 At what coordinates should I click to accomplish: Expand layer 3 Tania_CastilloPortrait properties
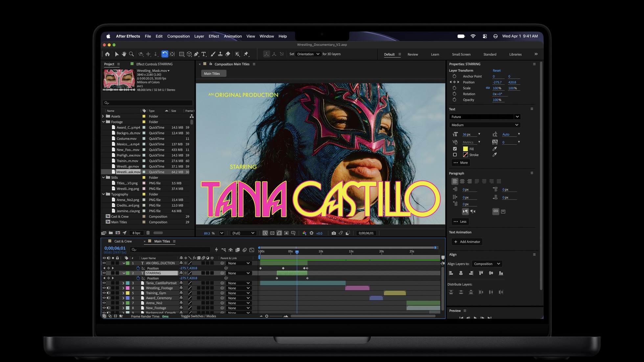[124, 283]
